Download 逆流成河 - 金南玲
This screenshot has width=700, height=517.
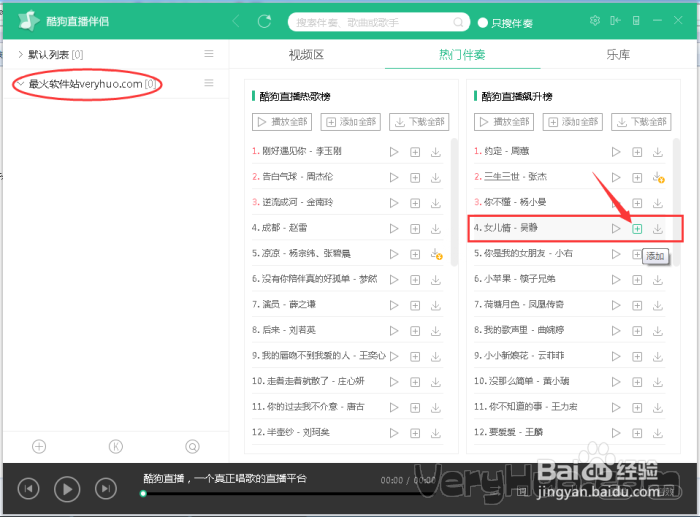436,203
